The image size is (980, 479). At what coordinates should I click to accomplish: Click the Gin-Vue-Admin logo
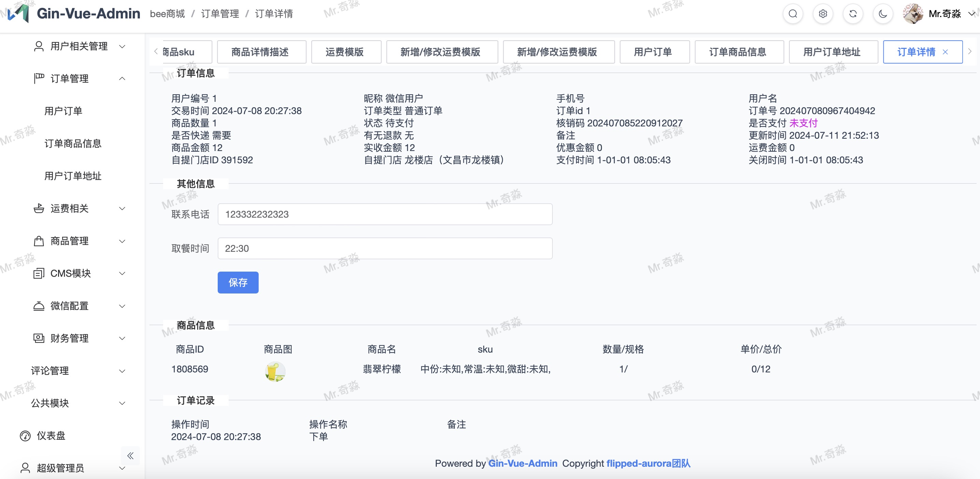tap(19, 14)
